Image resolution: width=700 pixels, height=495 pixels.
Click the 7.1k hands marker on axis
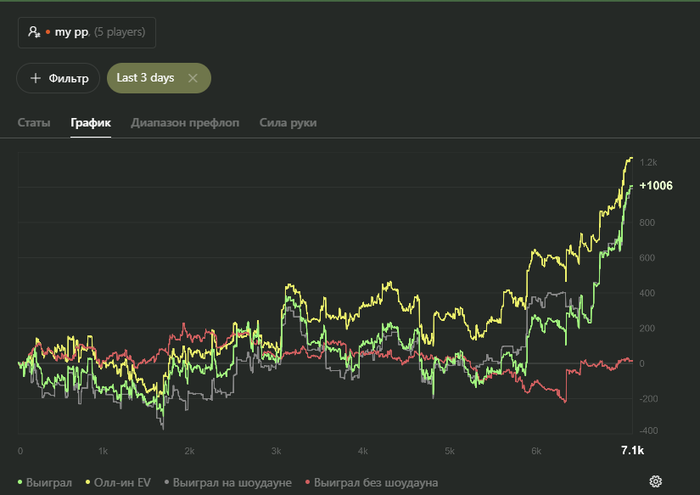click(632, 450)
